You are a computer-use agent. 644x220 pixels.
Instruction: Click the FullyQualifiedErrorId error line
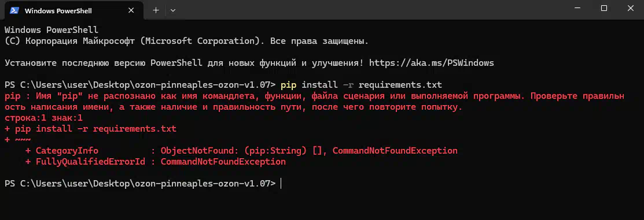155,162
